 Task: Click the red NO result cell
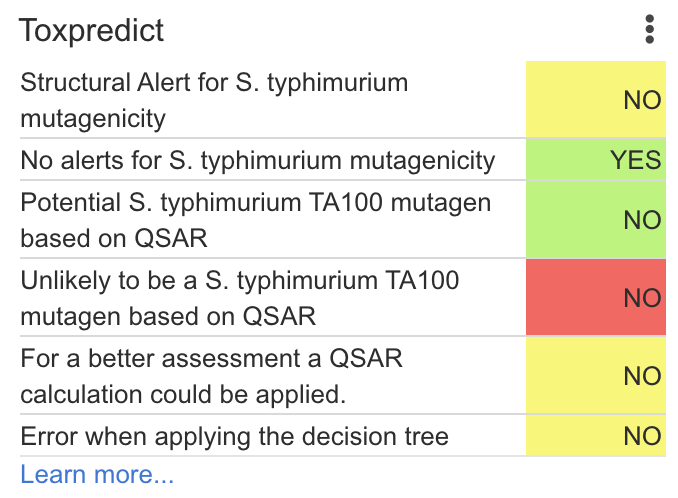596,298
